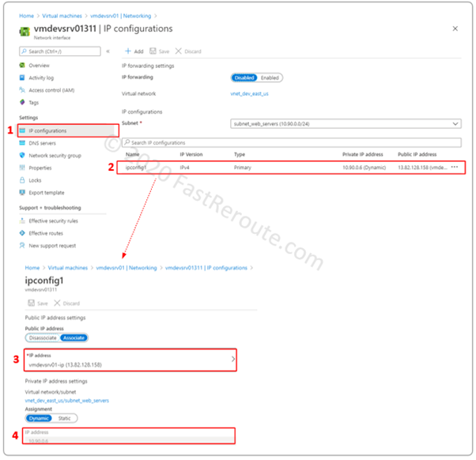This screenshot has width=476, height=460.
Task: Select the Access control (IAM) icon
Action: [22, 90]
